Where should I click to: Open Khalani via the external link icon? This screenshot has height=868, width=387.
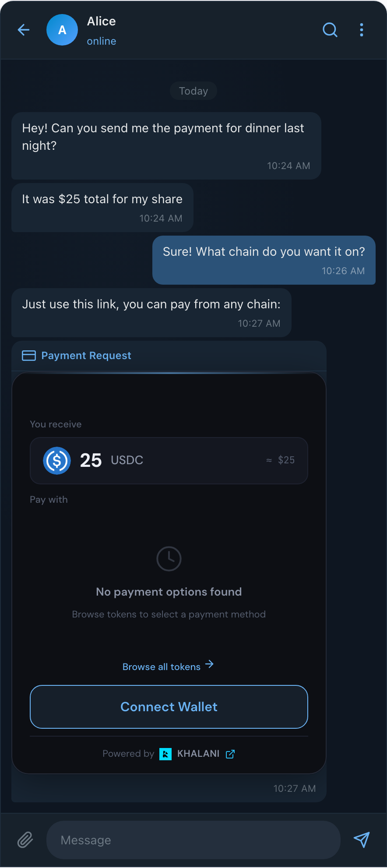[x=230, y=754]
